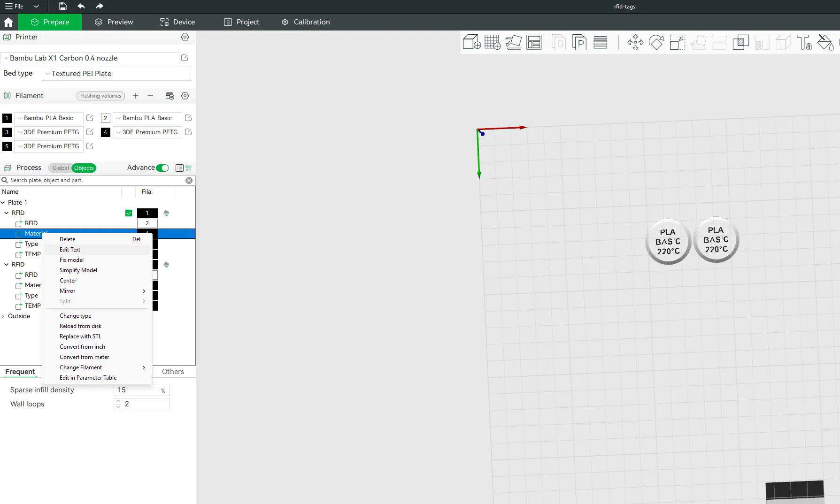Open the printer selection dropdown
Viewport: 840px width, 504px height.
[90, 58]
